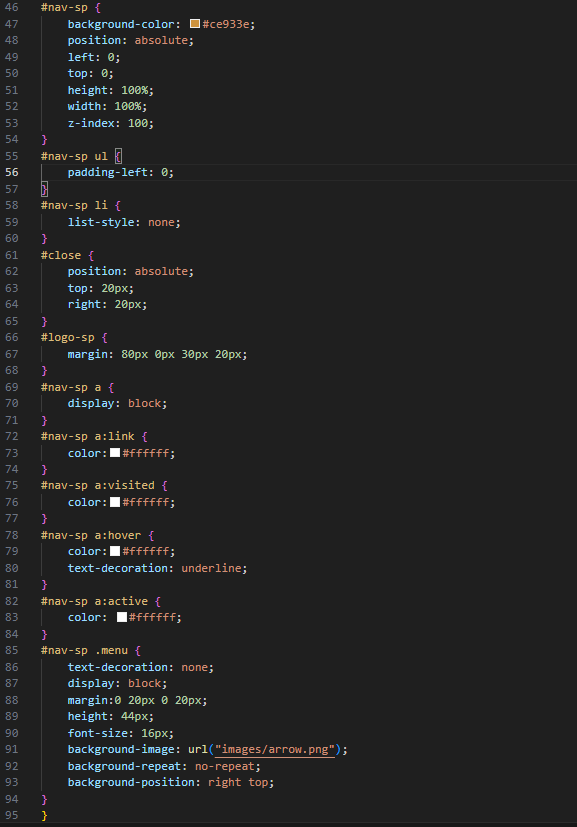Click the yellow closing brace on line 95
This screenshot has width=577, height=827.
44,815
